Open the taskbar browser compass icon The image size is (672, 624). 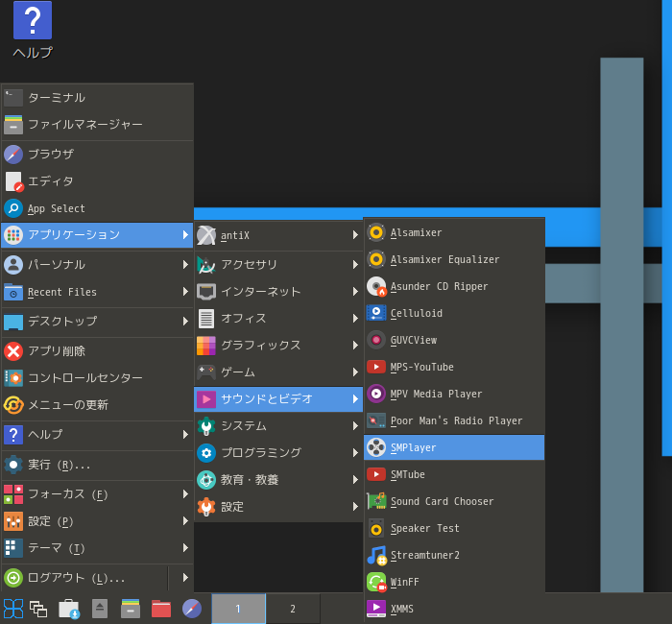pos(192,609)
